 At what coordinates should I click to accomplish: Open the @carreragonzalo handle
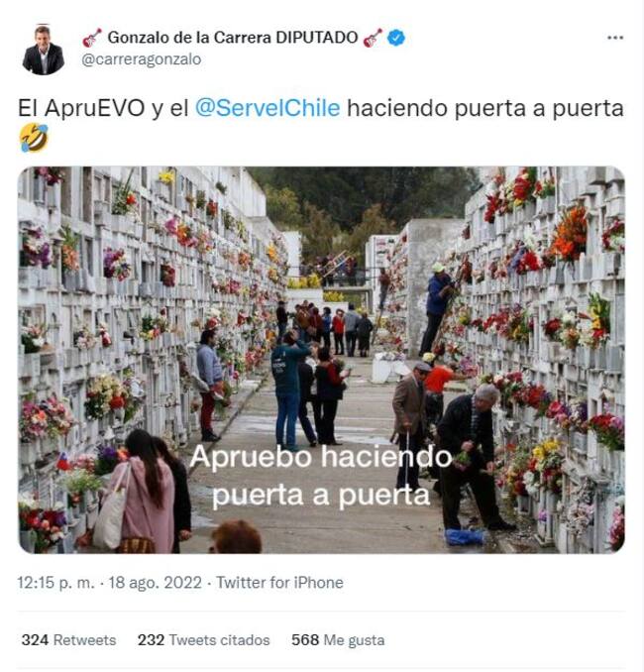tap(141, 59)
